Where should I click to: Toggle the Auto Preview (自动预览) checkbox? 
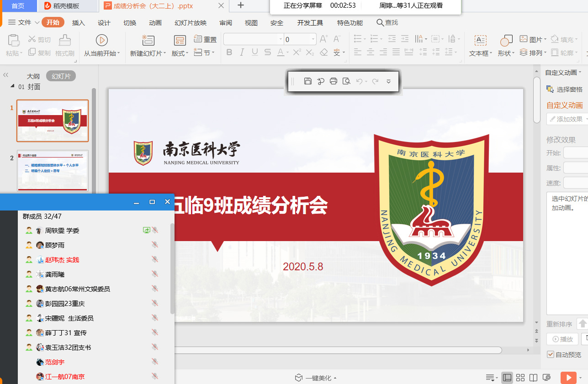coord(551,354)
